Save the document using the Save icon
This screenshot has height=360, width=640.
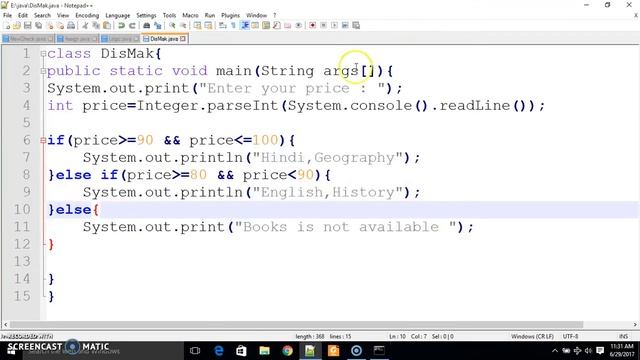point(27,25)
